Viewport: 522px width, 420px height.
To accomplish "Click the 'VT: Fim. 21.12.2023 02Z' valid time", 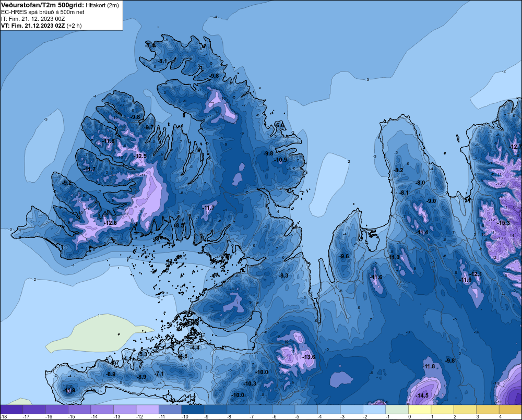I will [x=33, y=26].
